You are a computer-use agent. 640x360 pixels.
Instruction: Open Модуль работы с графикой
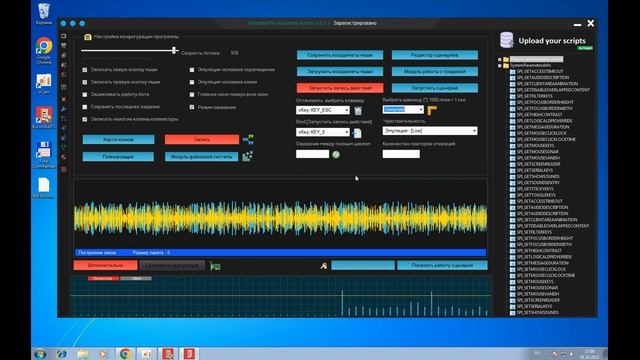[x=435, y=71]
